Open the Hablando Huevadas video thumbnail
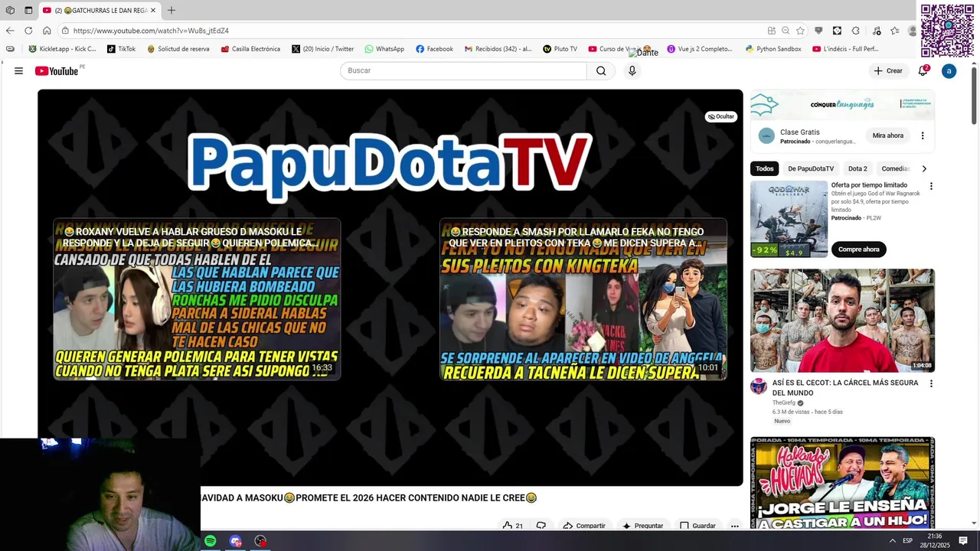 (842, 483)
